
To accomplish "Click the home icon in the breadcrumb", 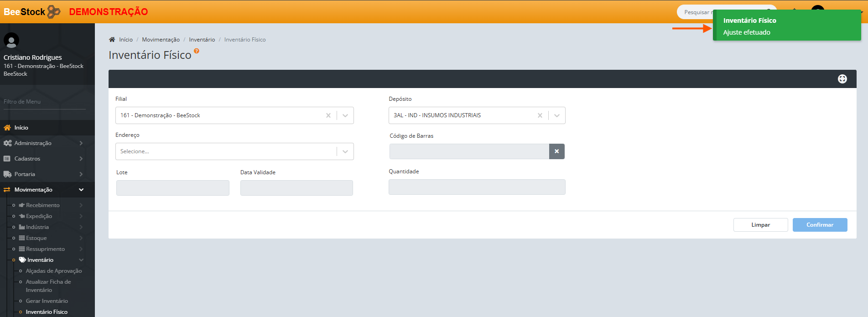I will click(x=112, y=40).
